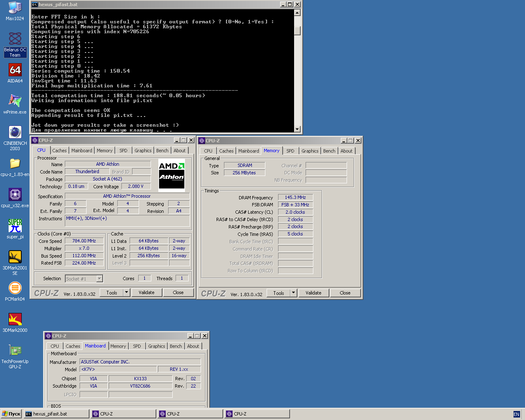
Task: Click the Core Speed 784.00 MHz field
Action: [x=84, y=241]
